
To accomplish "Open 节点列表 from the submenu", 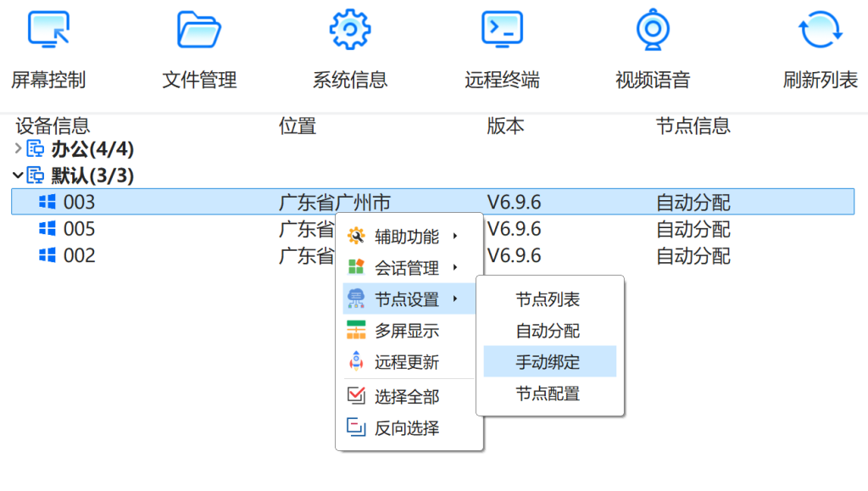I will point(548,299).
